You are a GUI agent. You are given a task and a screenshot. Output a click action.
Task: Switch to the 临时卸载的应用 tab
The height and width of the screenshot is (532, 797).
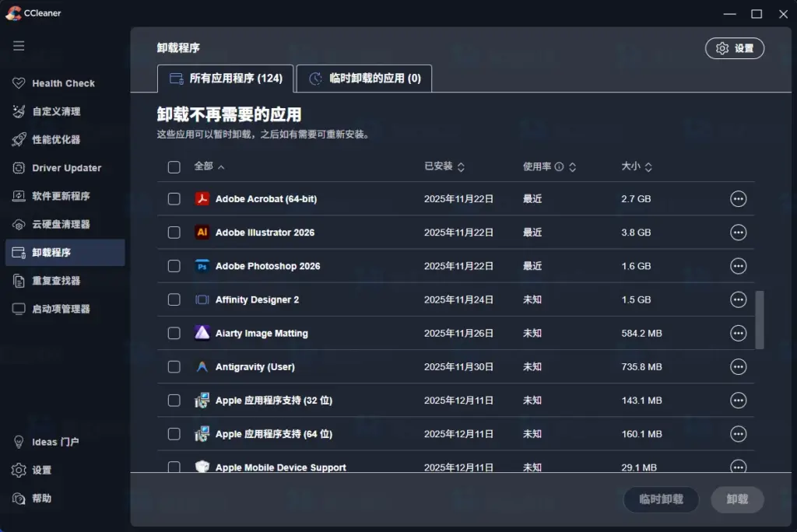click(363, 79)
